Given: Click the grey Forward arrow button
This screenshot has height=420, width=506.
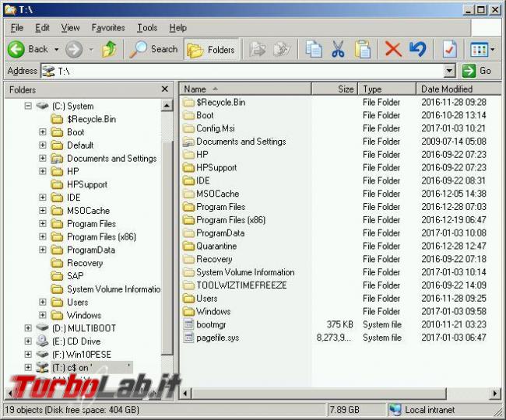Looking at the screenshot, I should point(74,49).
